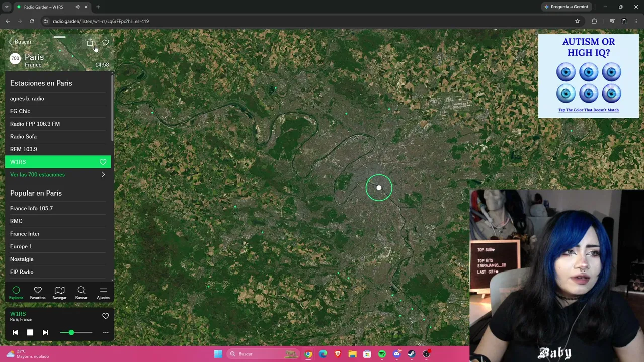Open File Explorer from taskbar
The height and width of the screenshot is (362, 644).
tap(352, 354)
